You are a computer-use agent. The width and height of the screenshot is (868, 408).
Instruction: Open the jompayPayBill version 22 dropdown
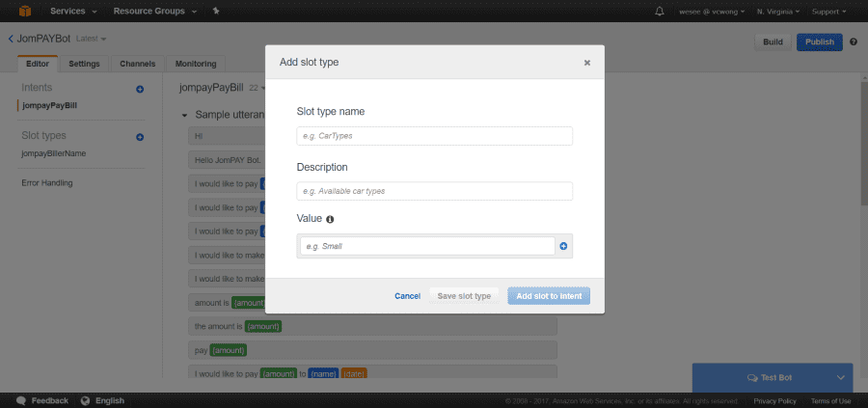coord(257,88)
